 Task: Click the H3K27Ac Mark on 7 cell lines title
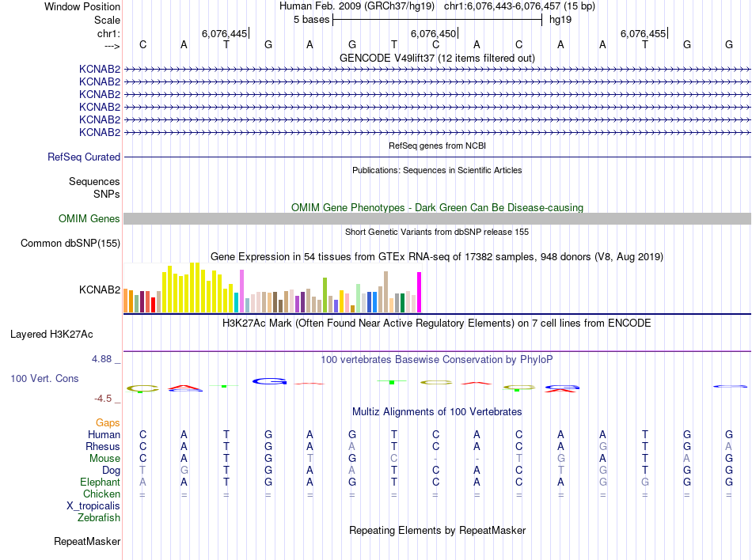tap(437, 324)
